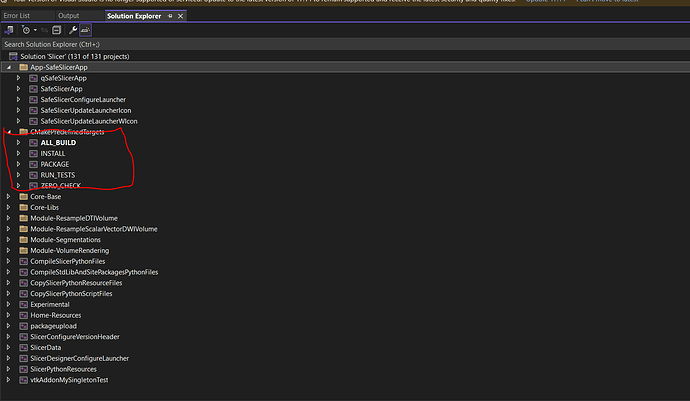690x401 pixels.
Task: Click the App-SafeSlicerApp folder icon
Action: tap(24, 67)
